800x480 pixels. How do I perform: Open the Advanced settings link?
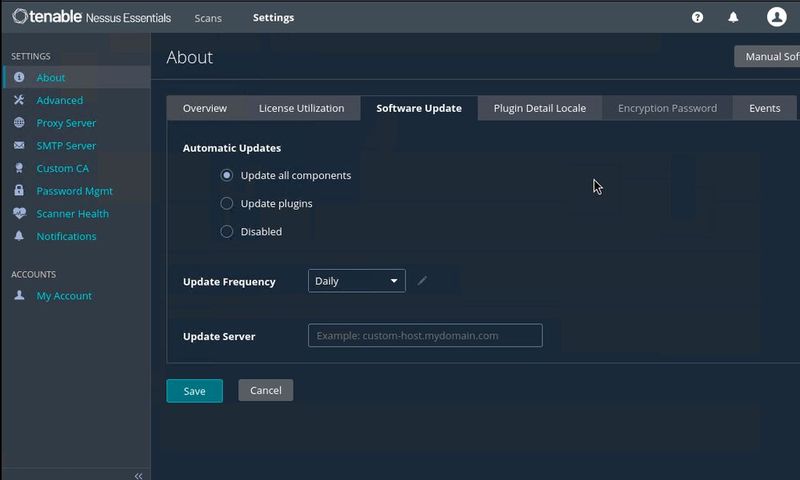pos(60,100)
